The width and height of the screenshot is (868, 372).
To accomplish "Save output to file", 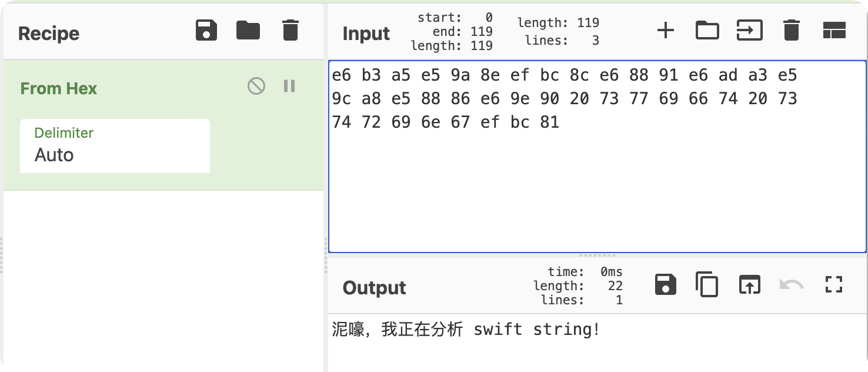I will pyautogui.click(x=665, y=285).
